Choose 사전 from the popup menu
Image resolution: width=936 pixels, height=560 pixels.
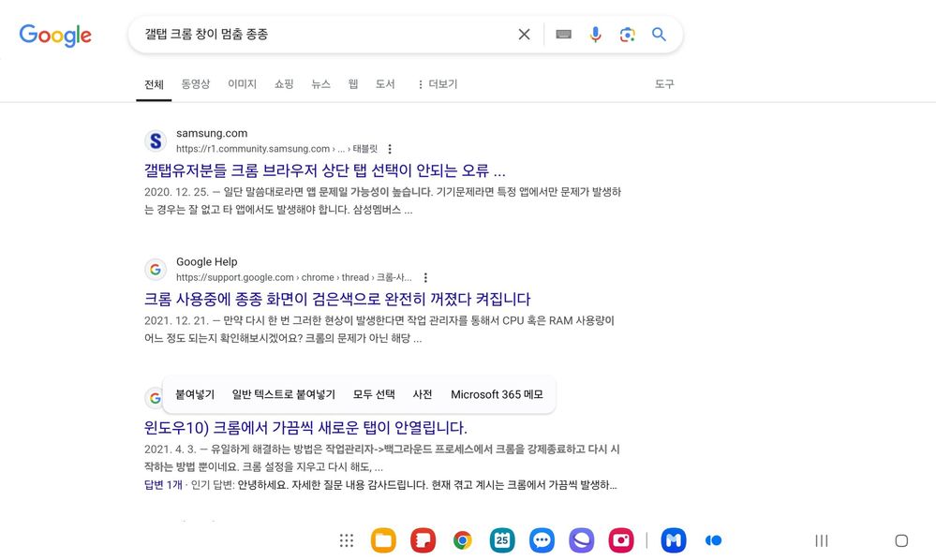(423, 394)
